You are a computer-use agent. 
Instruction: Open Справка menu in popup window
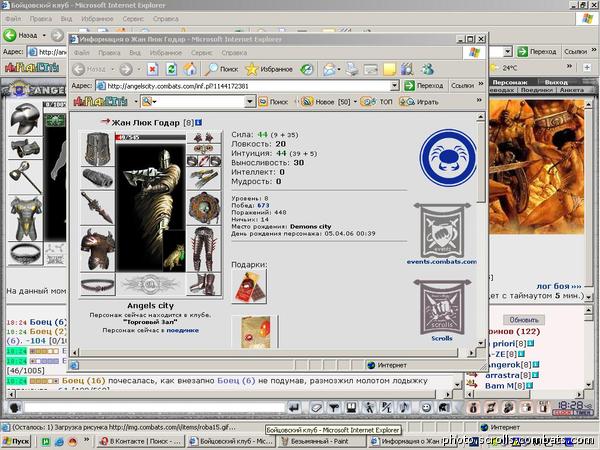tap(234, 53)
